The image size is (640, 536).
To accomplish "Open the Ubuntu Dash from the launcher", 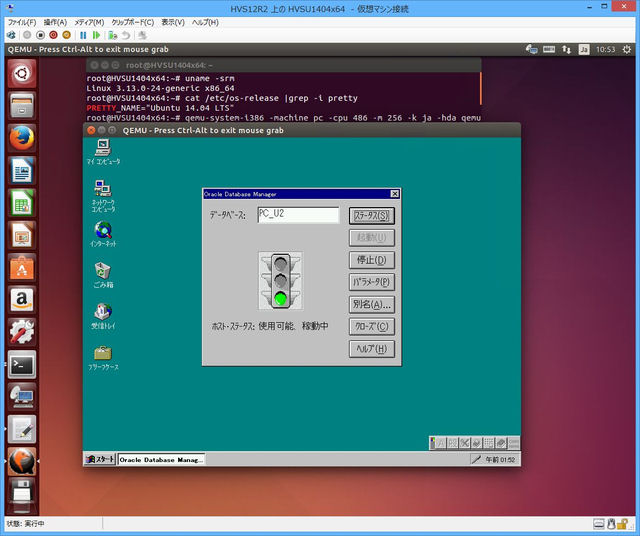I will 22,73.
